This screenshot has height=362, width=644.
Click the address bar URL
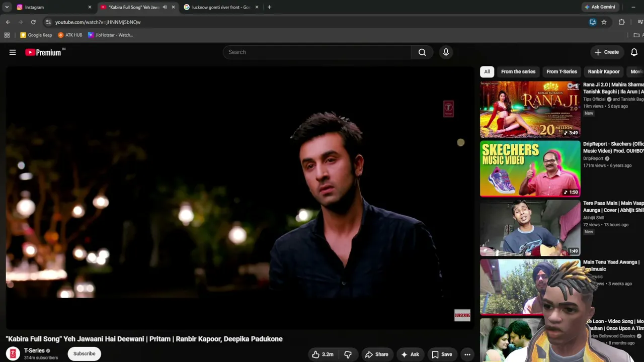tap(98, 22)
